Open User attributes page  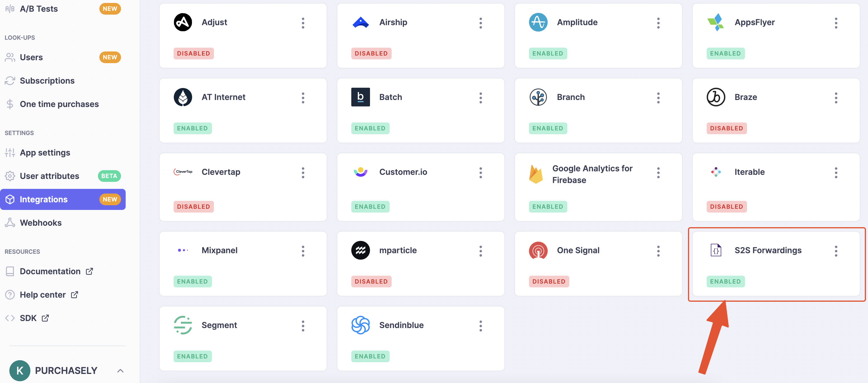point(63,176)
